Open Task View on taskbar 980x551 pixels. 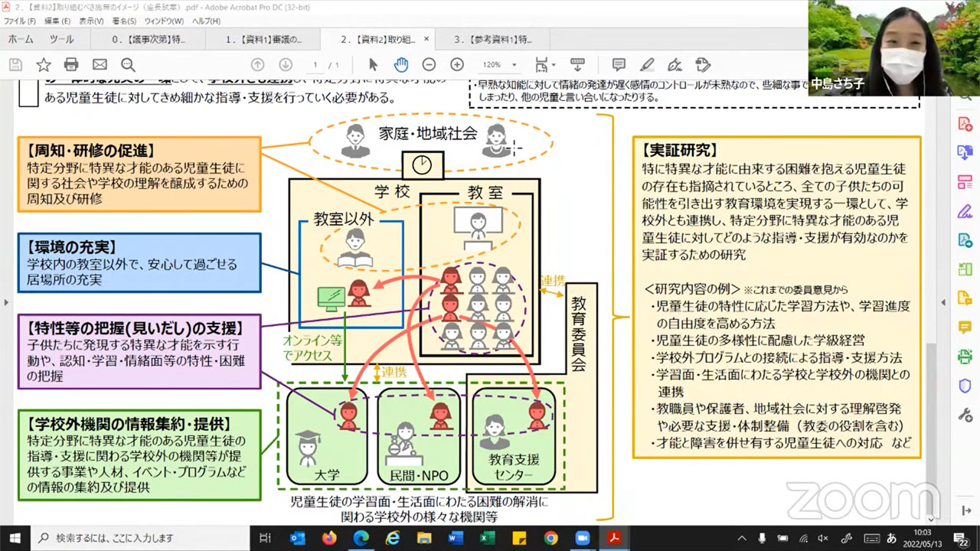click(x=266, y=537)
